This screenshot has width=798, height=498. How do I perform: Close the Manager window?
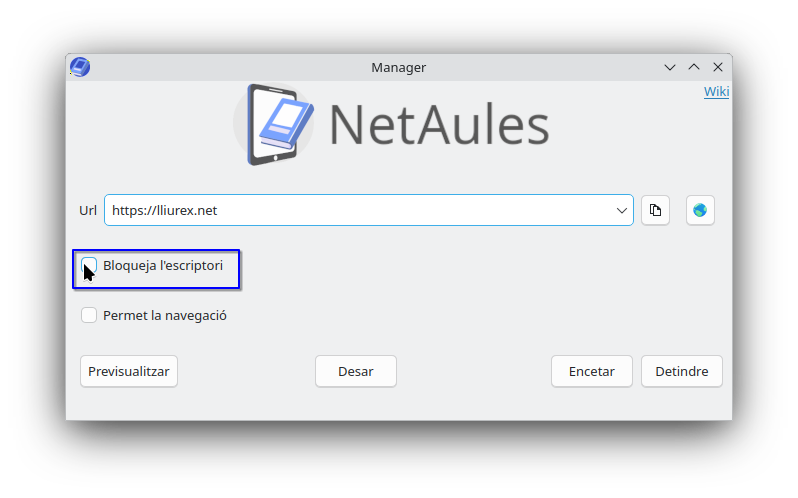coord(718,67)
